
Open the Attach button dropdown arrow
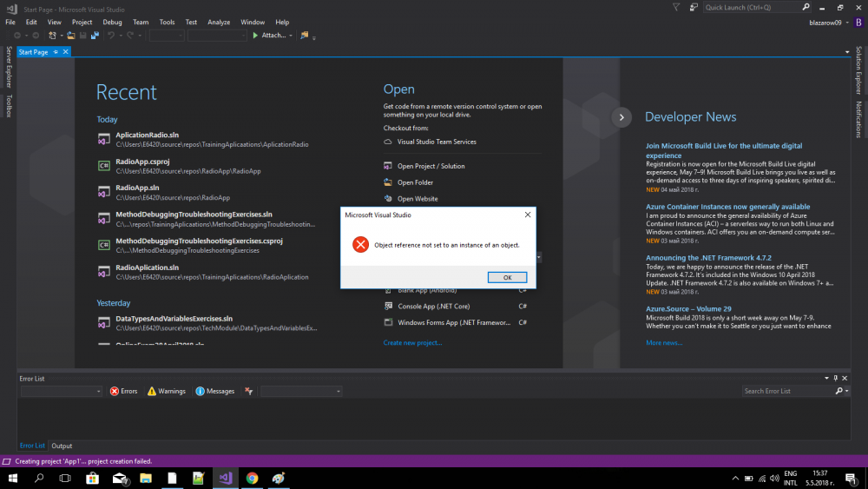click(x=291, y=36)
